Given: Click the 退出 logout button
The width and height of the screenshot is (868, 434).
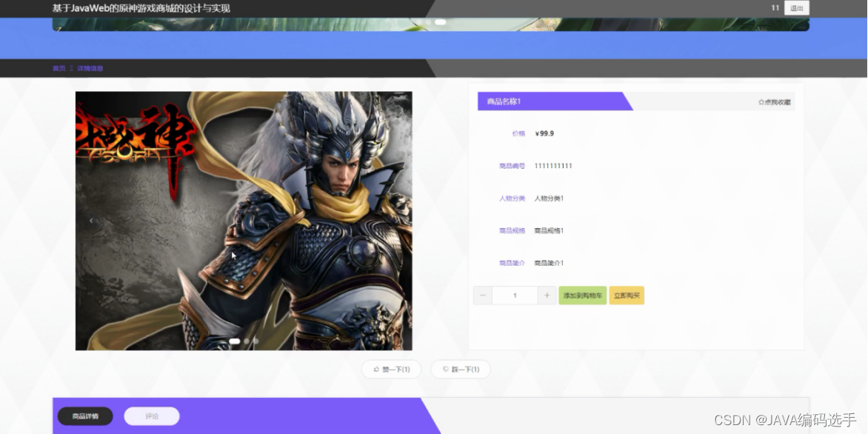Looking at the screenshot, I should coord(797,7).
